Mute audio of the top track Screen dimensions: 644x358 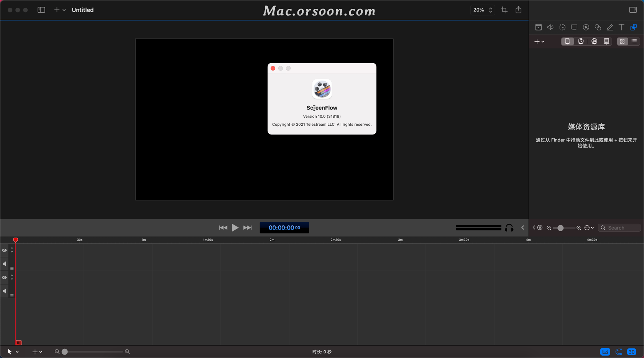pyautogui.click(x=4, y=264)
